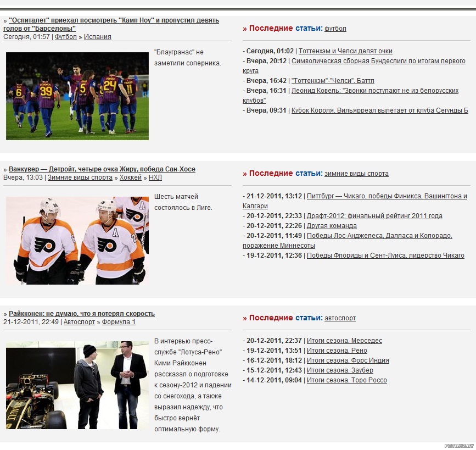The width and height of the screenshot is (476, 450).
Task: Open the Победы Флориды и Сент-Луиса article
Action: click(x=385, y=255)
